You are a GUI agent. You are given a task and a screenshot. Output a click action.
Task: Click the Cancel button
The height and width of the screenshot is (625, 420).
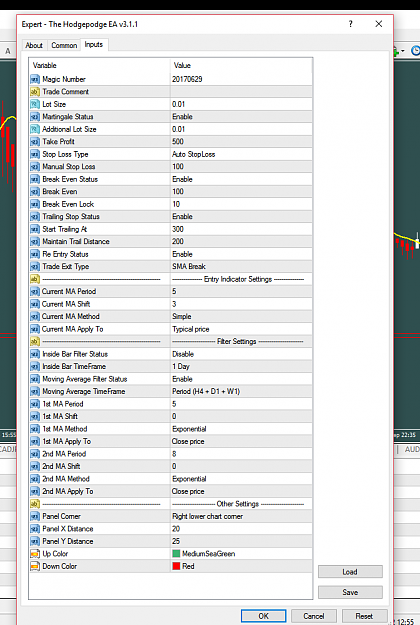coord(314,616)
